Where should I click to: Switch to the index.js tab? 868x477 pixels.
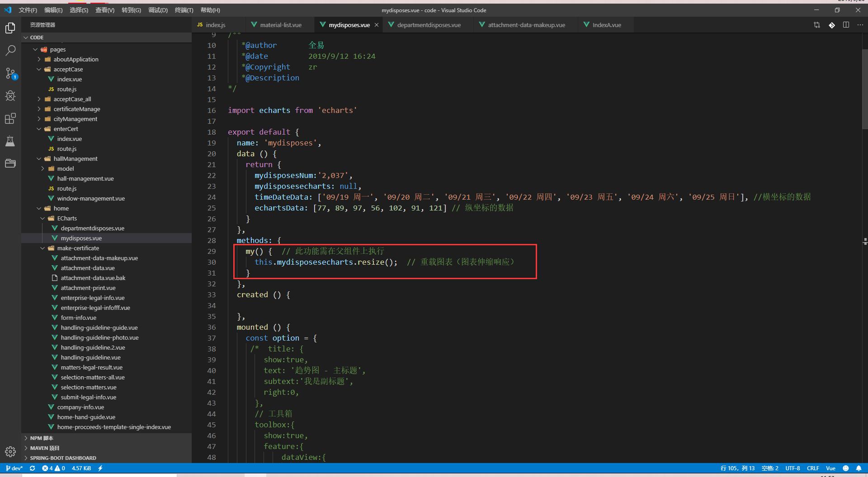coord(219,25)
